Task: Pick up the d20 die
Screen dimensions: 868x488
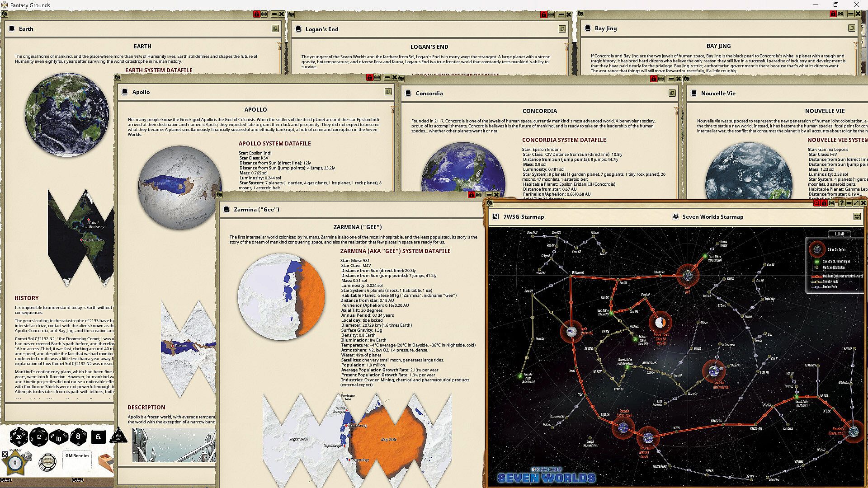Action: pos(19,436)
